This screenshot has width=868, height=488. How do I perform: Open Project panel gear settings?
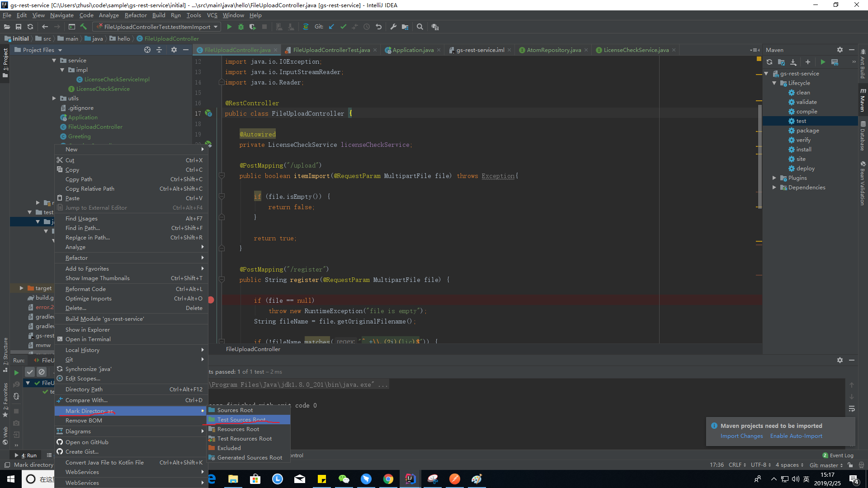coord(174,50)
